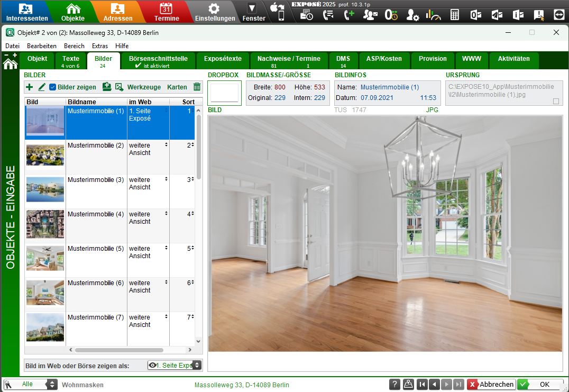Click the pencil edit image icon
This screenshot has height=392, width=569.
(x=42, y=87)
